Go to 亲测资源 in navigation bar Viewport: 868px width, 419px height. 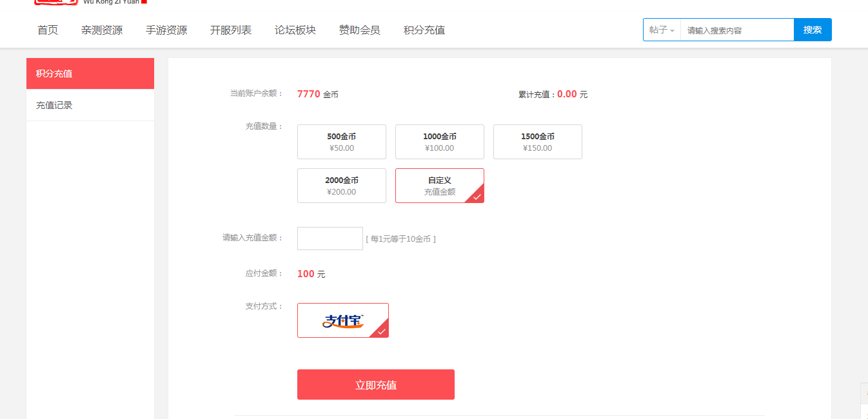pyautogui.click(x=102, y=30)
